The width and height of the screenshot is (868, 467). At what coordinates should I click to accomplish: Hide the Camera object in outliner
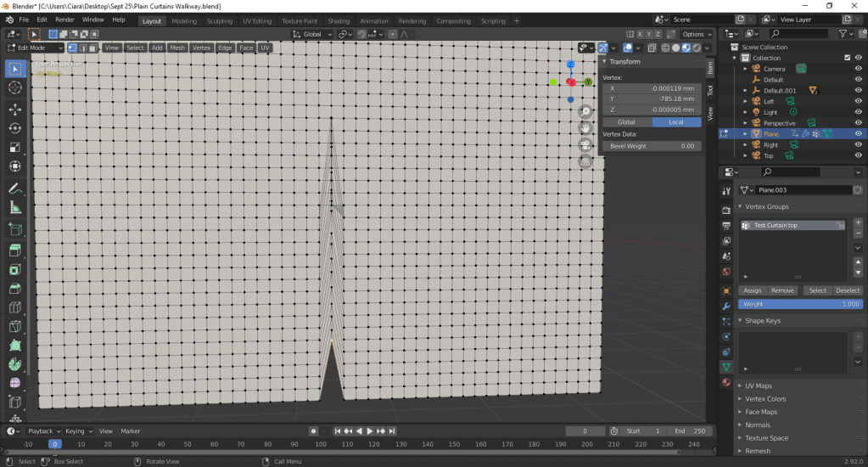pos(858,69)
